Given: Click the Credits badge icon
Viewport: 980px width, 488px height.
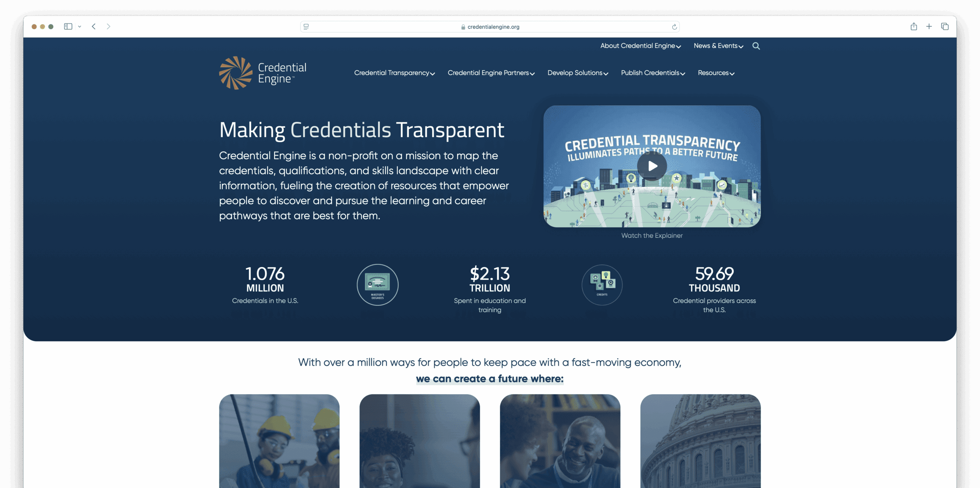Looking at the screenshot, I should click(x=602, y=285).
